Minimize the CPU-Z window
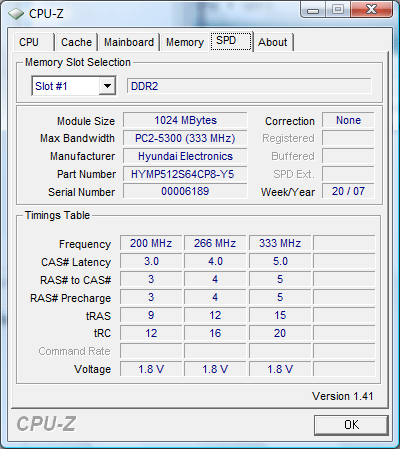 pos(313,10)
